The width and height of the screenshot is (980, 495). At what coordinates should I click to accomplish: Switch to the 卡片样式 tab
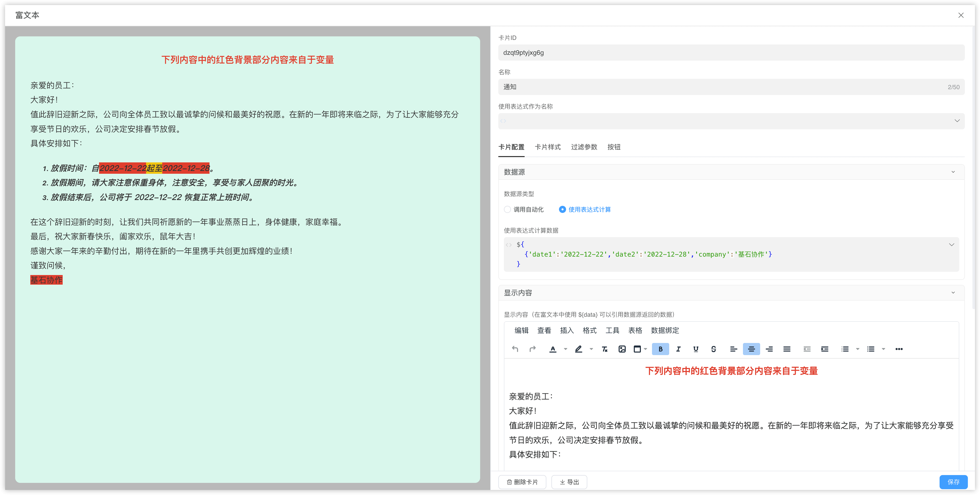tap(547, 147)
